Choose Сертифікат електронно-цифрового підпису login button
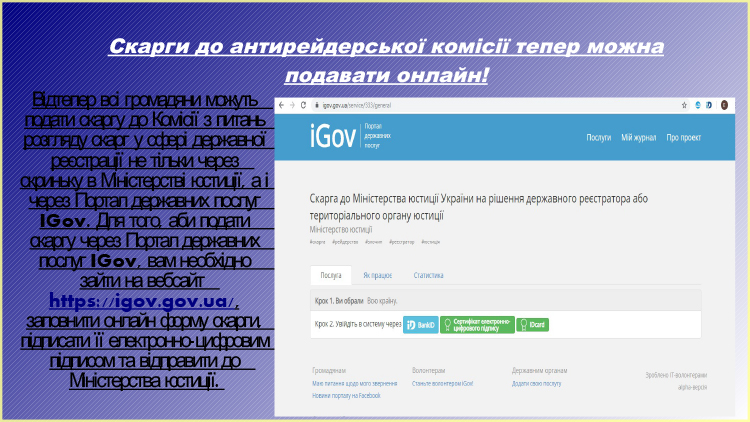Image resolution: width=750 pixels, height=422 pixels. click(476, 325)
